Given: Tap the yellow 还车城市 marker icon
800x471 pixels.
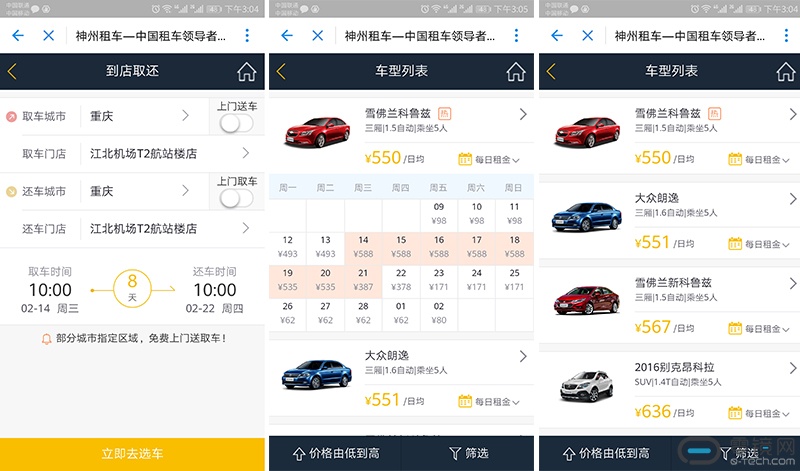Looking at the screenshot, I should tap(11, 192).
